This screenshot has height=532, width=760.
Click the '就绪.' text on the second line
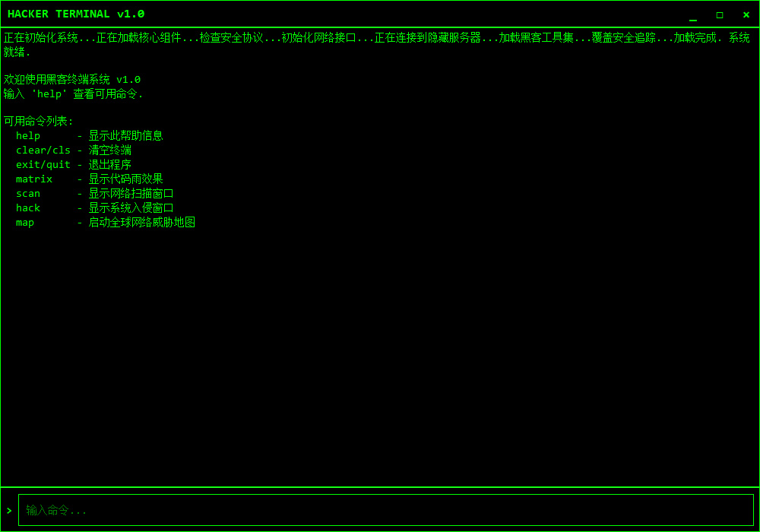pyautogui.click(x=17, y=52)
